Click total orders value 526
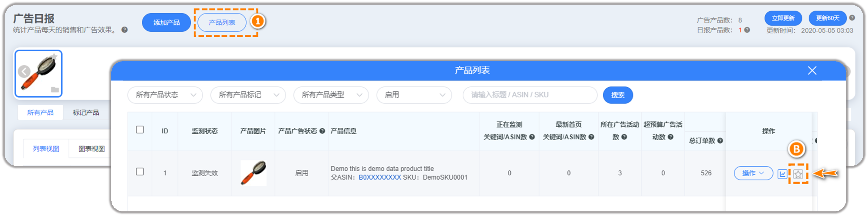This screenshot has height=216, width=868. coord(706,173)
